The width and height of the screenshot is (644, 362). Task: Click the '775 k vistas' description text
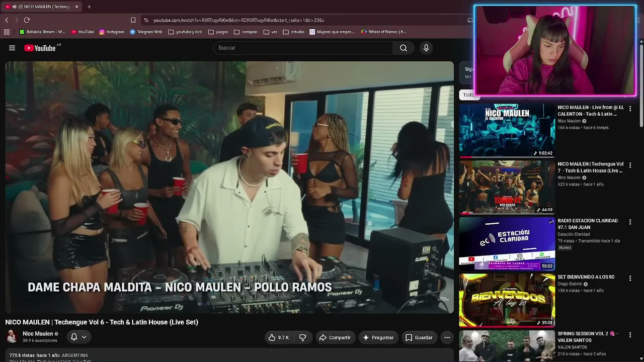(22, 355)
